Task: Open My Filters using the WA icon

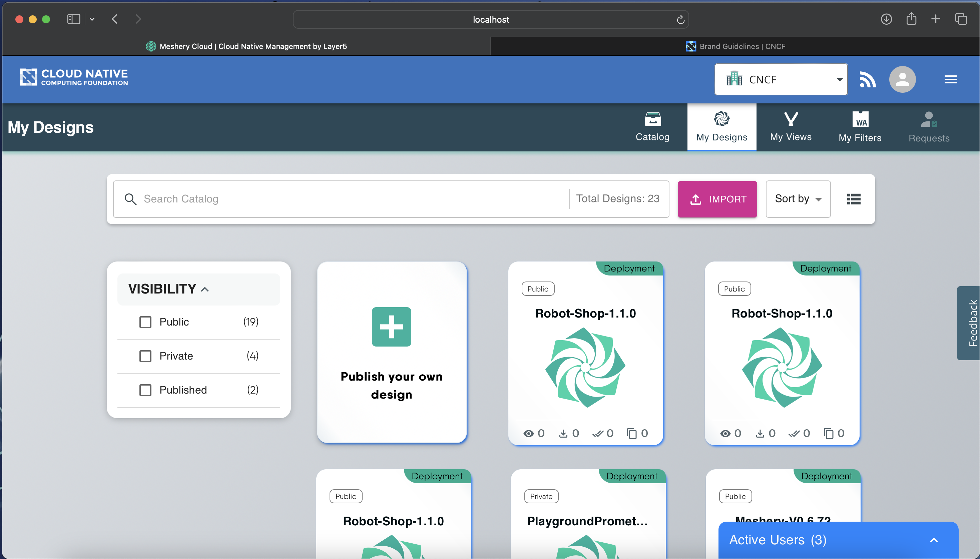Action: [860, 127]
